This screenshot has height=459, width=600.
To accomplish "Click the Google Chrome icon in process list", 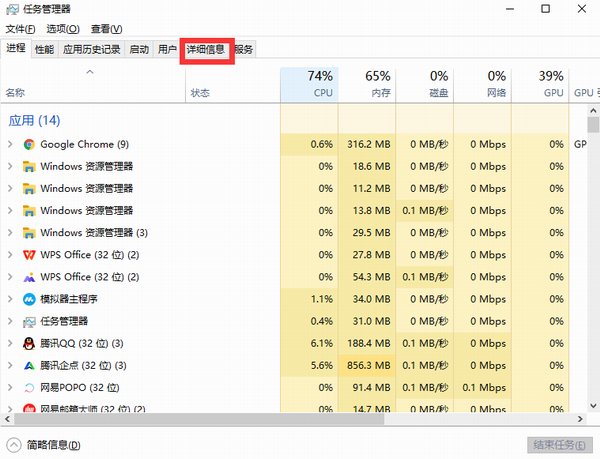I will pos(30,144).
